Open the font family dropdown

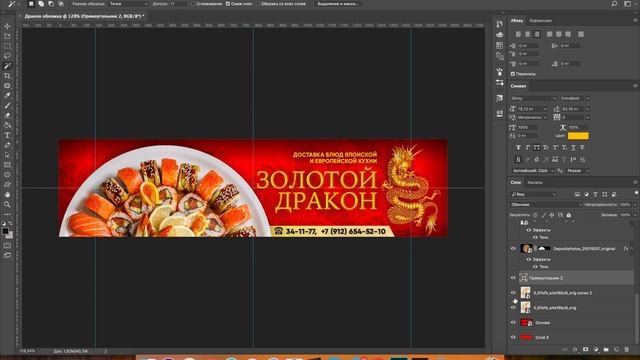(x=533, y=98)
